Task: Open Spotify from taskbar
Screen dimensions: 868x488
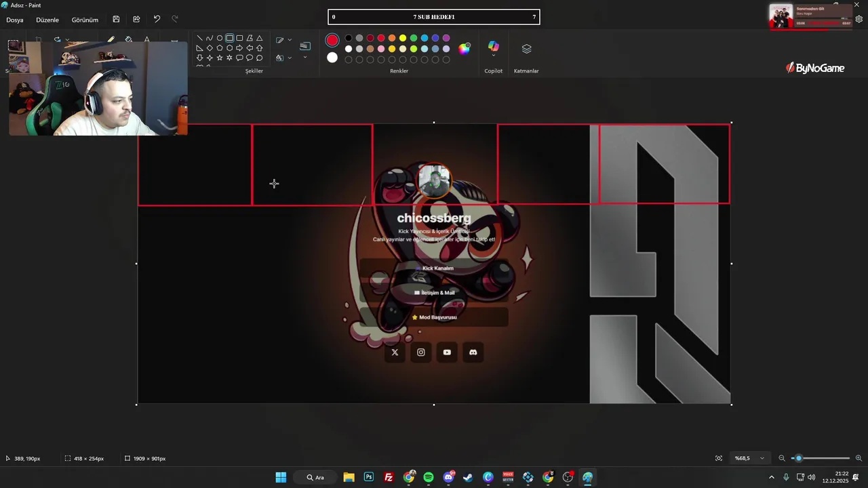Action: pyautogui.click(x=429, y=477)
